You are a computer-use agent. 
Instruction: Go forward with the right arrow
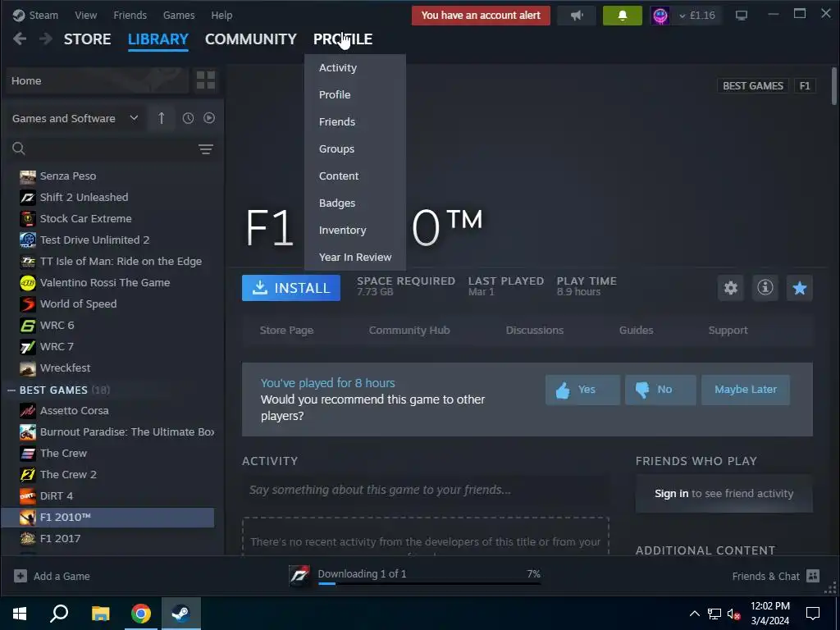pos(46,39)
